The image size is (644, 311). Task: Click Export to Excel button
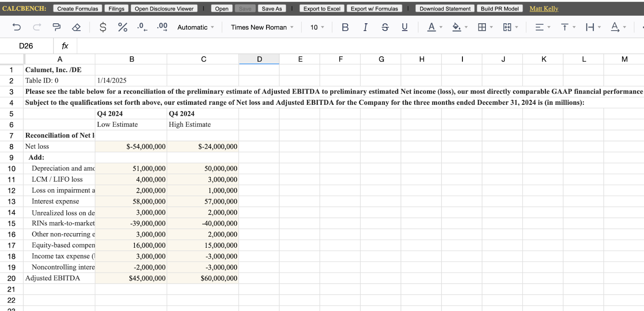pos(322,8)
